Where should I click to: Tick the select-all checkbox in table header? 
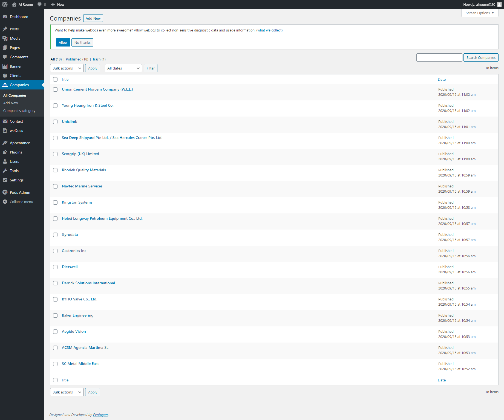[55, 79]
